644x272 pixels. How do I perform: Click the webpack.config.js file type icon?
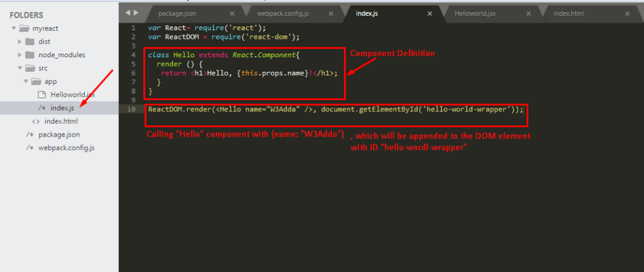[30, 147]
